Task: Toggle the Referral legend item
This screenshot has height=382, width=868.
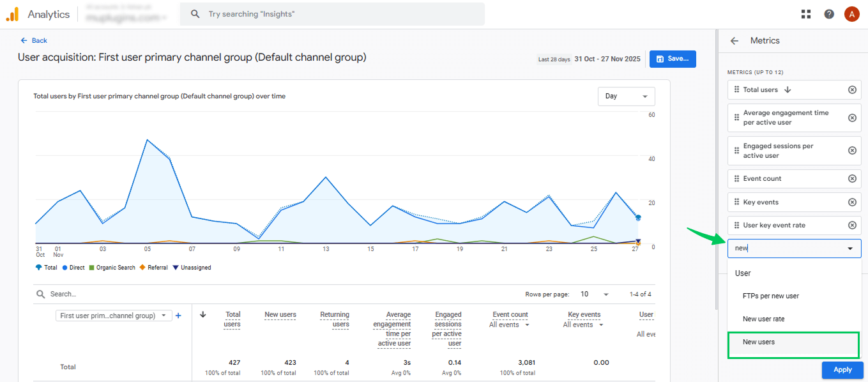Action: (153, 268)
